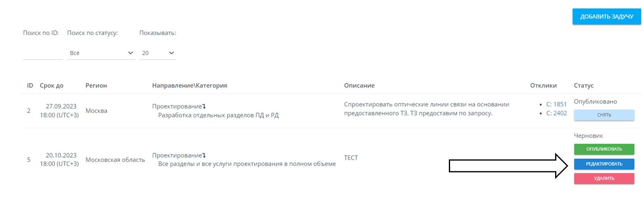Click the "Срок до" column header
This screenshot has width=644, height=200.
click(x=52, y=86)
